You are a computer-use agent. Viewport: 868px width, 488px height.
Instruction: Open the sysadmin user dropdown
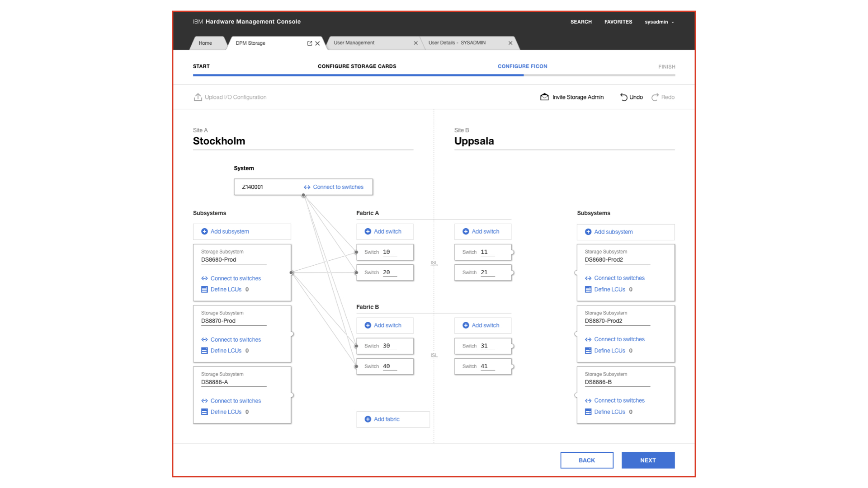coord(659,22)
